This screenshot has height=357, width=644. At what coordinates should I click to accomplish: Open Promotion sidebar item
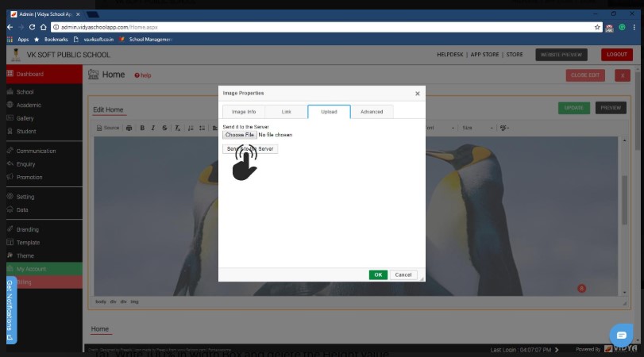point(44,177)
